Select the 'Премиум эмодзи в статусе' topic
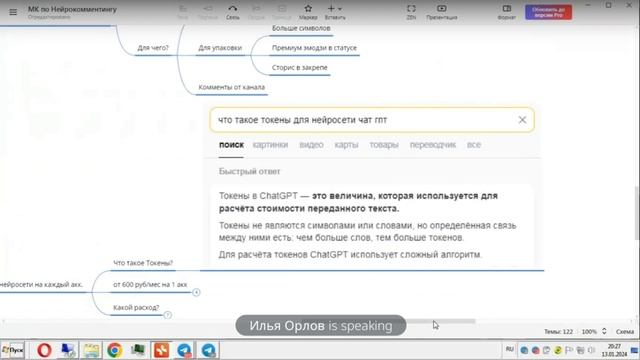Image resolution: width=640 pixels, height=360 pixels. tap(314, 48)
